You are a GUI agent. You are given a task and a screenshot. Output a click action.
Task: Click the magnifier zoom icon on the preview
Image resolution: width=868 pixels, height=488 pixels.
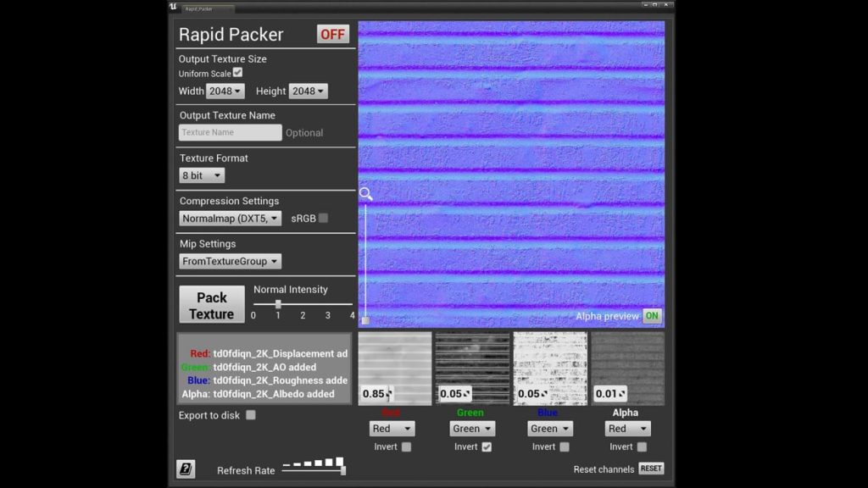[365, 194]
